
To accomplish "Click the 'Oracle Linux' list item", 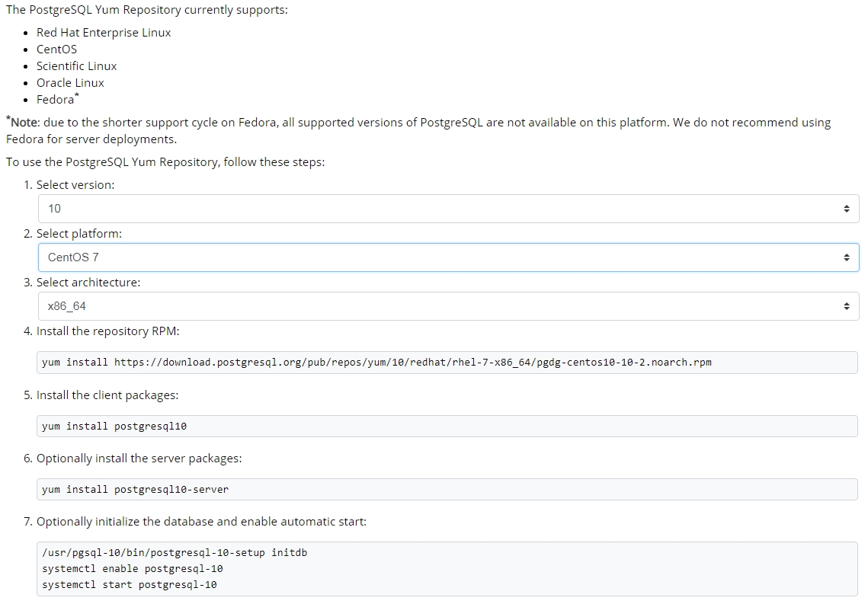I will point(70,83).
